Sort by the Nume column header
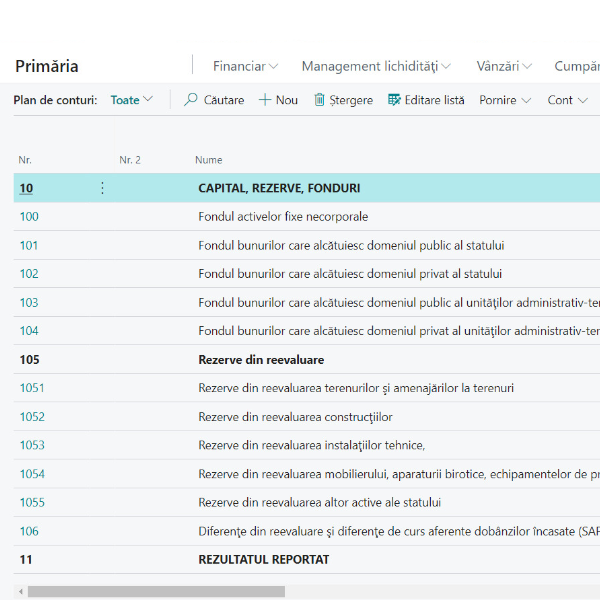 click(209, 160)
